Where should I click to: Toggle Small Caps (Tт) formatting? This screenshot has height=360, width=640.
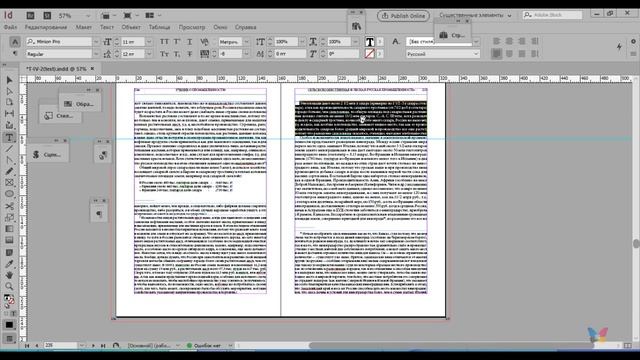pyautogui.click(x=164, y=54)
